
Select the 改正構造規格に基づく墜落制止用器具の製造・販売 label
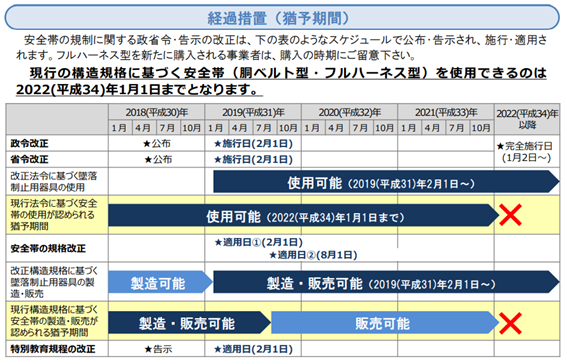tap(54, 282)
